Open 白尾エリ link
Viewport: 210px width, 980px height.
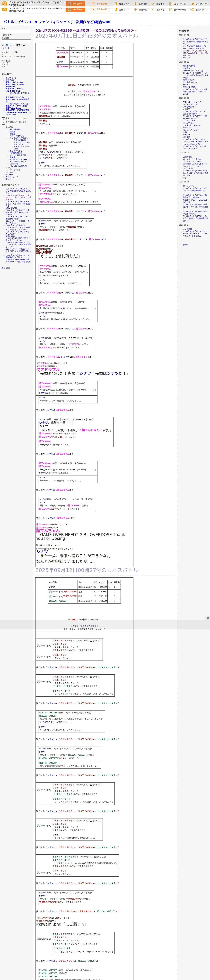click(x=186, y=84)
